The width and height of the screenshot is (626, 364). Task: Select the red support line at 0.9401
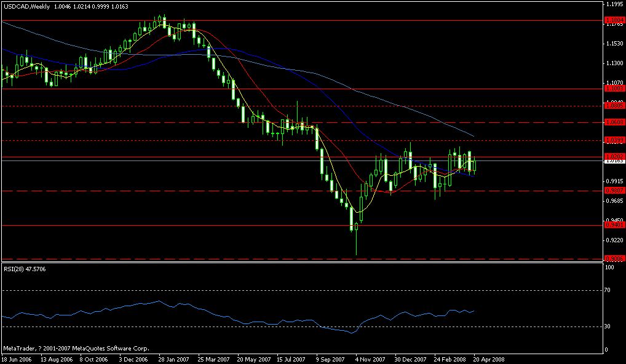(x=184, y=226)
